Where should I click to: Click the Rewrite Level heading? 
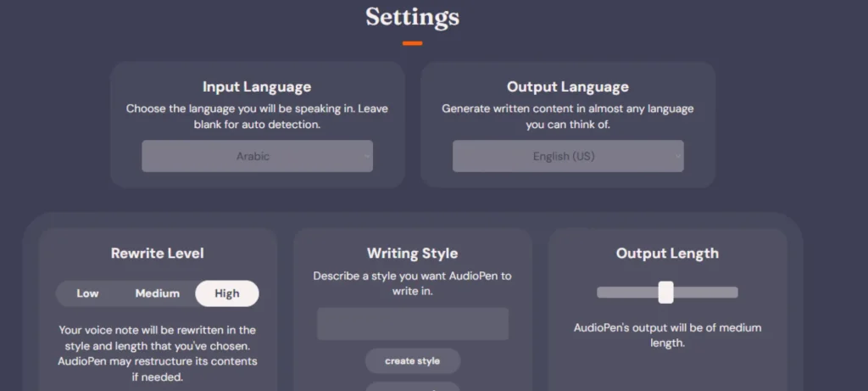(x=157, y=253)
